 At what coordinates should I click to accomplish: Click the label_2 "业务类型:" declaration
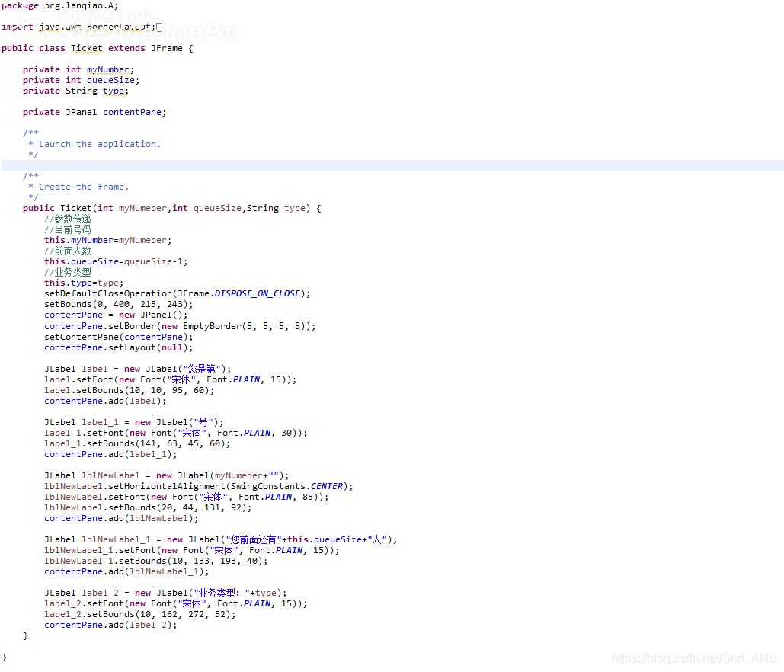(x=165, y=593)
